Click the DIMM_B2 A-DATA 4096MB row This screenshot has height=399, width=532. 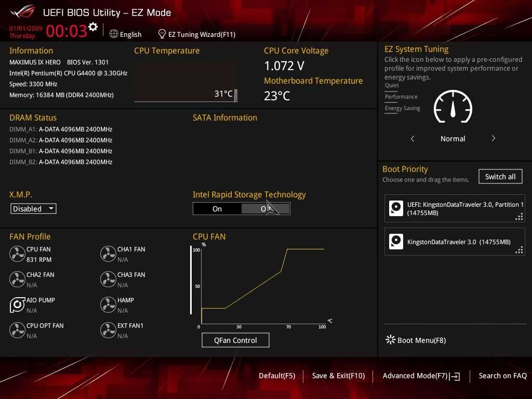[61, 162]
